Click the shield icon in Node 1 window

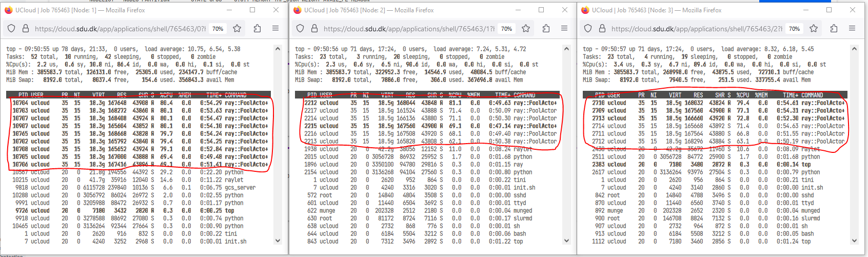pyautogui.click(x=11, y=29)
